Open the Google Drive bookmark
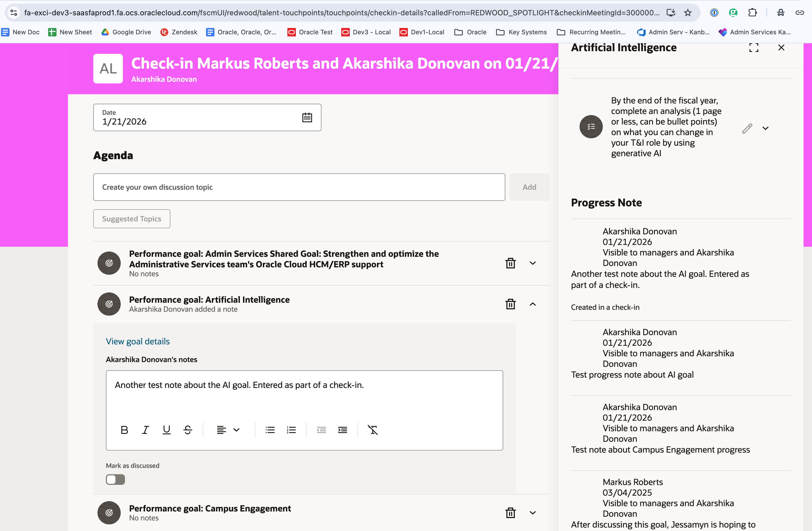Image resolution: width=812 pixels, height=531 pixels. point(126,32)
